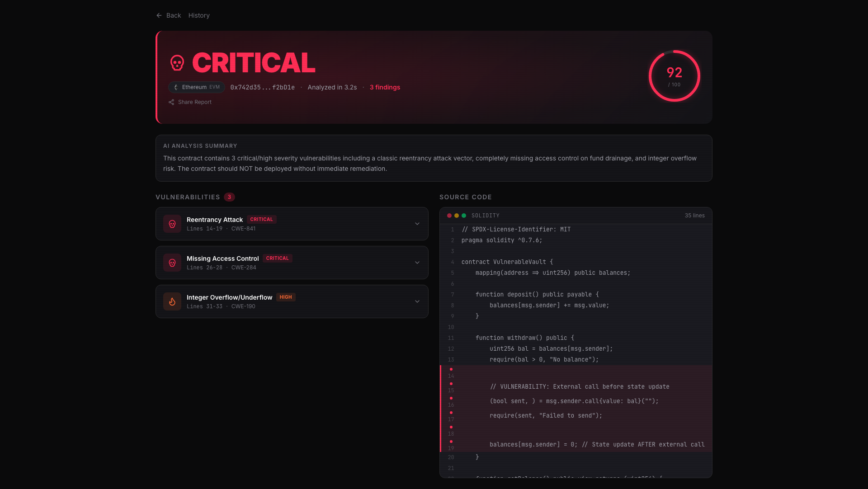Click the Integer Overflow flame icon

172,301
